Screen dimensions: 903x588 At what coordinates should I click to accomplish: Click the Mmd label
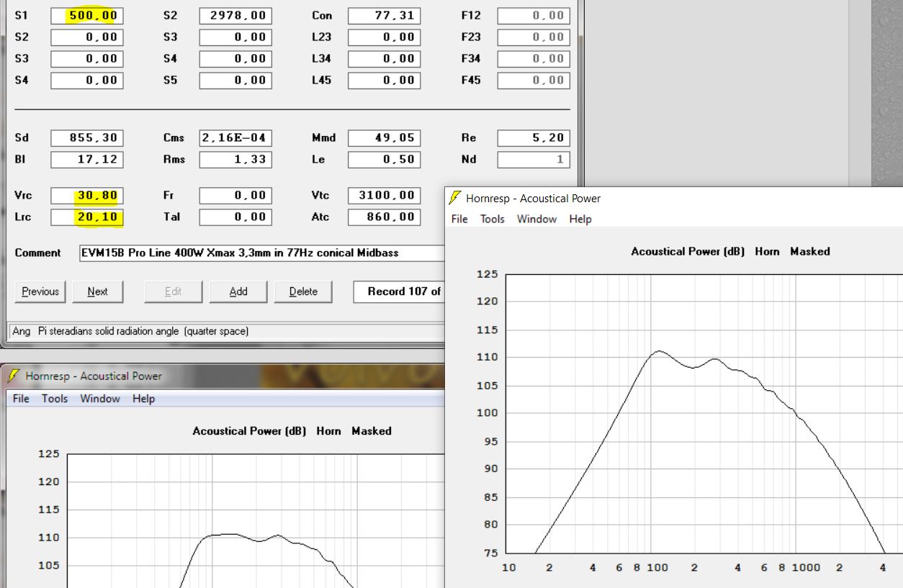323,138
